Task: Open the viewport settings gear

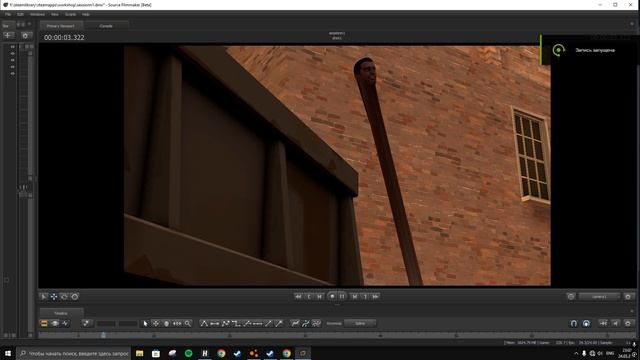Action: (628, 297)
